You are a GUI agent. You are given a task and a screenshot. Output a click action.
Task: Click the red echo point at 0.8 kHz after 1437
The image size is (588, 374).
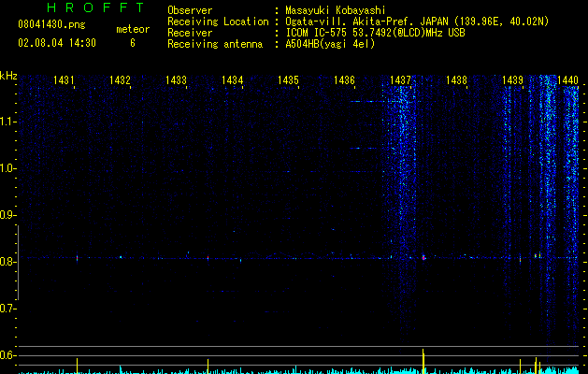click(423, 258)
